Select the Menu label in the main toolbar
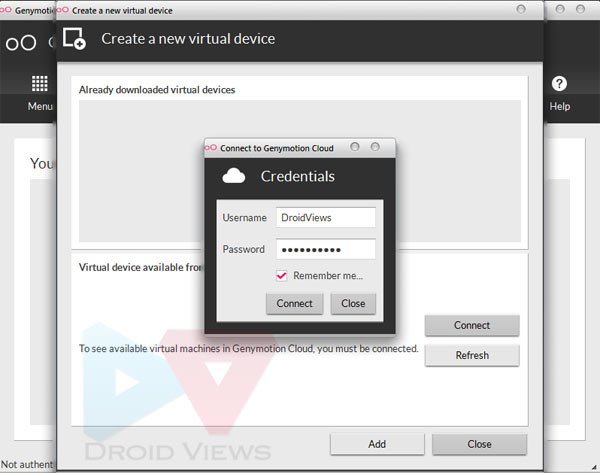The height and width of the screenshot is (473, 600). [40, 106]
